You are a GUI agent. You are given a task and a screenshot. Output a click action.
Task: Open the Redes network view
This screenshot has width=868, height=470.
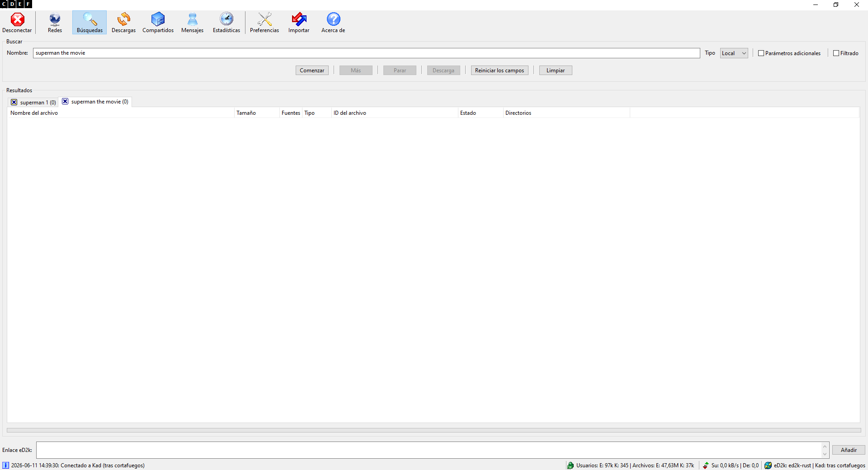pyautogui.click(x=55, y=23)
